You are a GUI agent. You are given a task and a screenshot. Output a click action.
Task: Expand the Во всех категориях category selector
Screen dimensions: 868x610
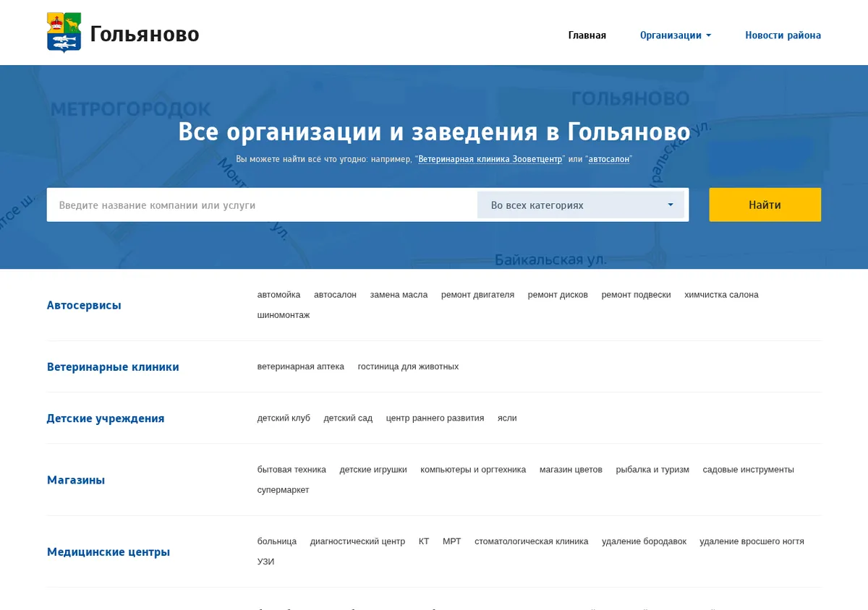581,205
